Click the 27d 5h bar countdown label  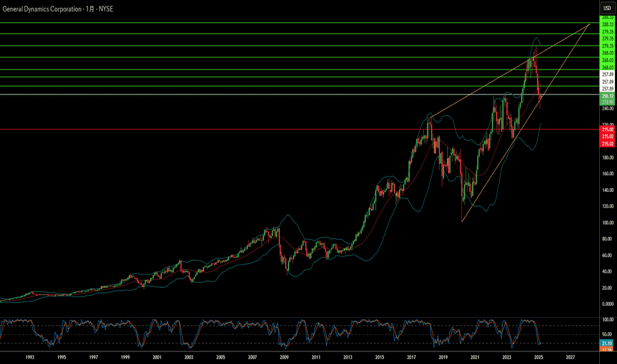[607, 102]
